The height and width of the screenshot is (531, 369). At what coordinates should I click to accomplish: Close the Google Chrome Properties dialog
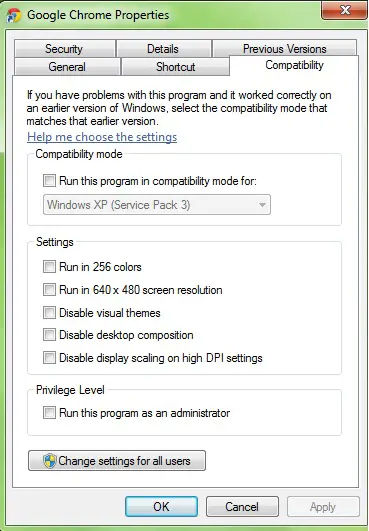345,10
